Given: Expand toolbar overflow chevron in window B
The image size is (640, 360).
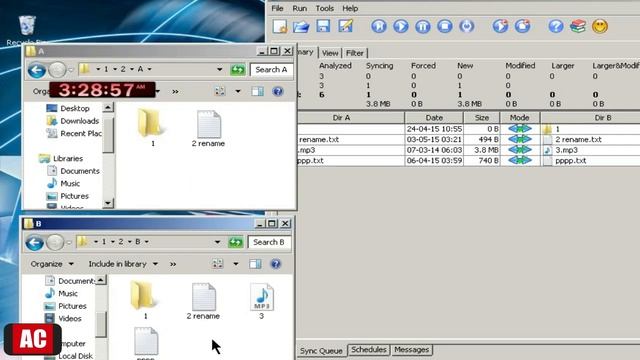Looking at the screenshot, I should click(173, 264).
